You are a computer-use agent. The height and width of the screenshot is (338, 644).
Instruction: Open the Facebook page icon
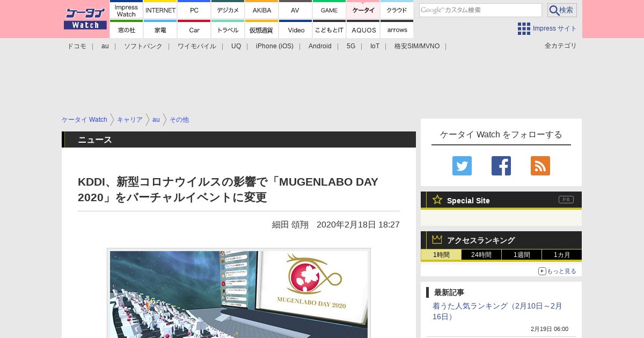coord(501,166)
